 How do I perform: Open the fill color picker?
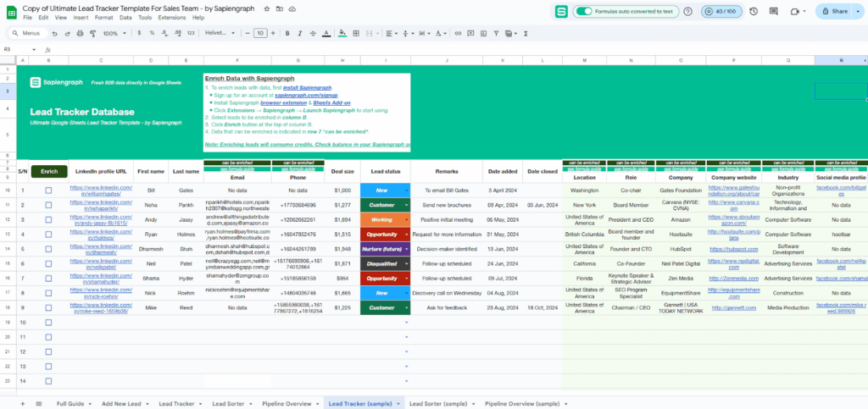point(342,33)
